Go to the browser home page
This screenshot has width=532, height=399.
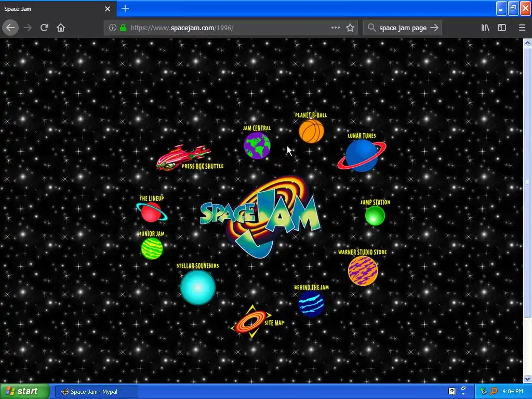point(61,28)
